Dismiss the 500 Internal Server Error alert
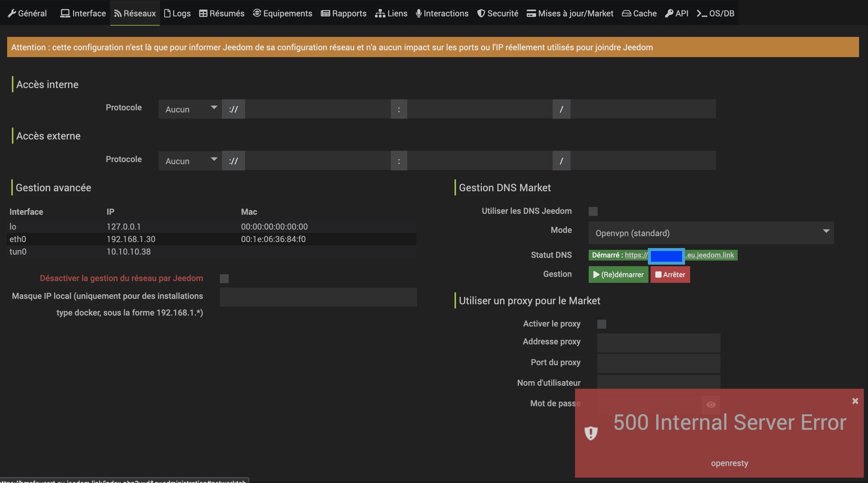The image size is (868, 483). coord(855,401)
